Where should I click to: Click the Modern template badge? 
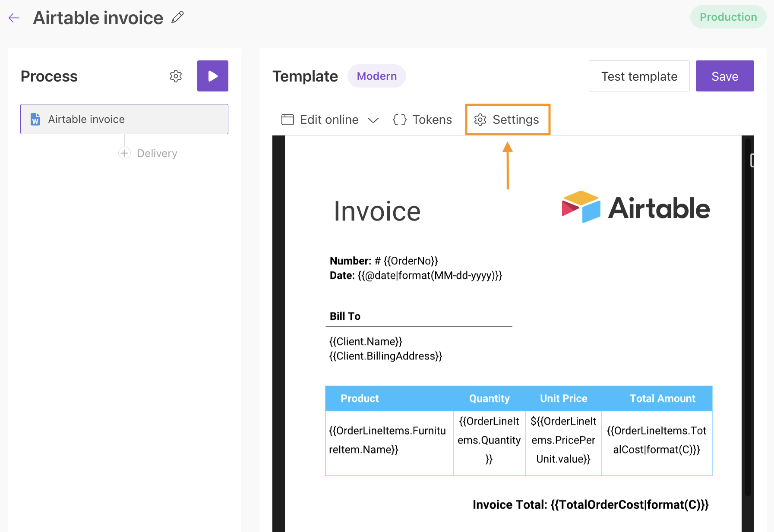click(x=376, y=76)
